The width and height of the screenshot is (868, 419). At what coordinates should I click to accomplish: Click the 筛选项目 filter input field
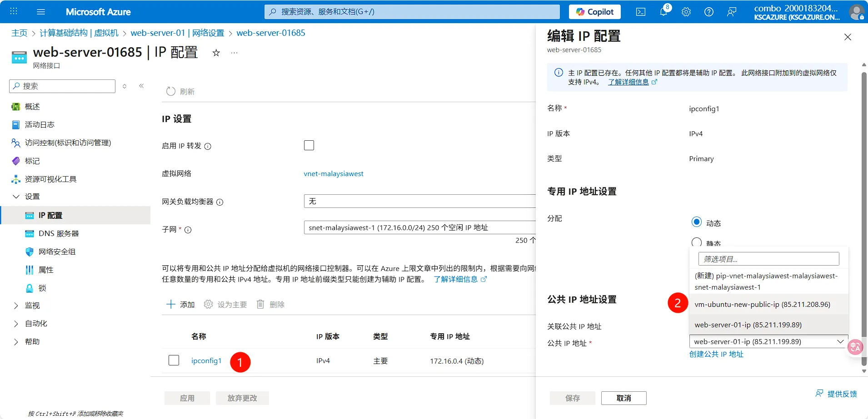click(768, 258)
